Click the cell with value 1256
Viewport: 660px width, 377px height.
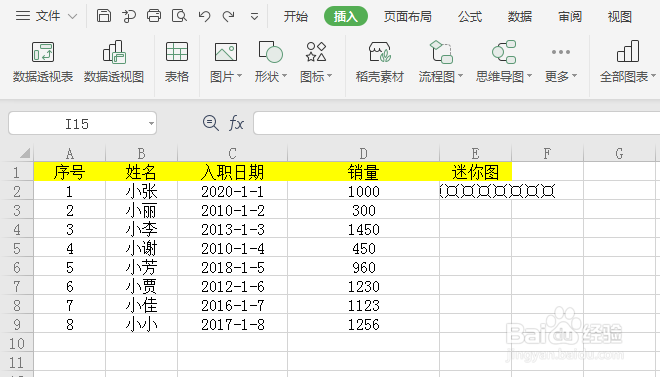pyautogui.click(x=363, y=324)
